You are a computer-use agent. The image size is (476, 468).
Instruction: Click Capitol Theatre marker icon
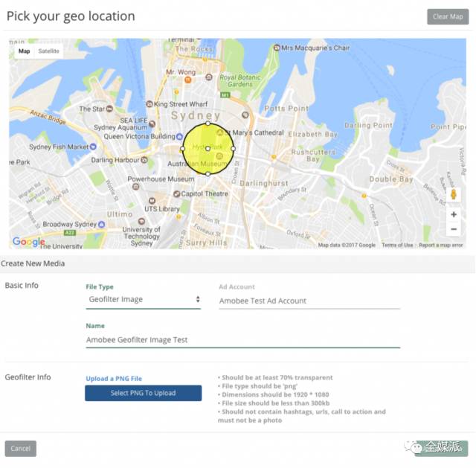point(176,193)
